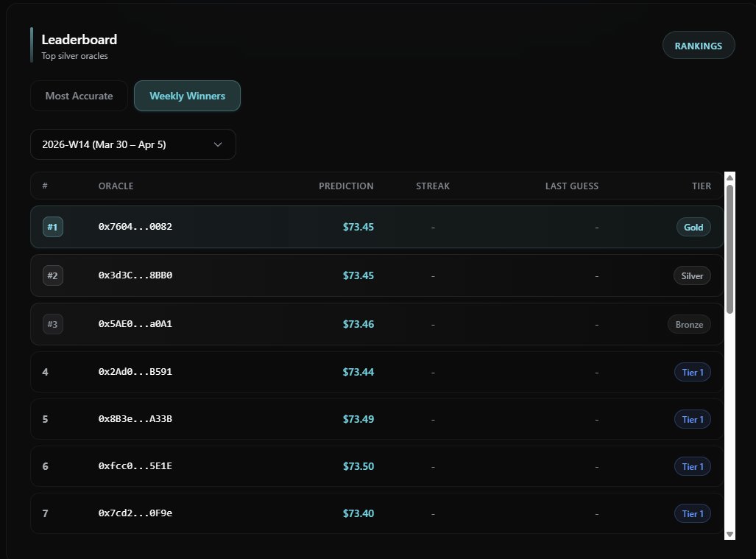Click the #1 rank badge
This screenshot has width=756, height=559.
tap(53, 227)
